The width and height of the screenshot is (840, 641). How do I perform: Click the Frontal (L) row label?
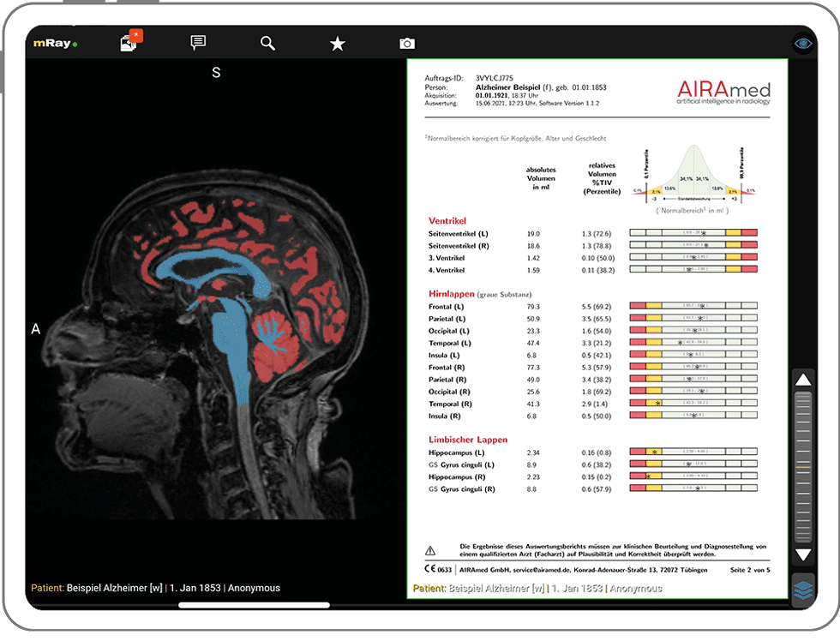[446, 307]
